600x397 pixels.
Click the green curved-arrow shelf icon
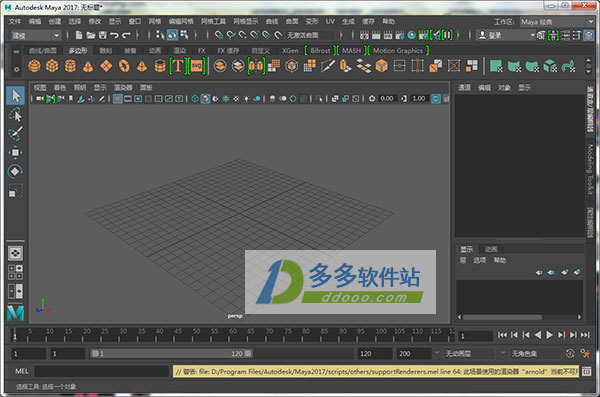click(x=568, y=66)
